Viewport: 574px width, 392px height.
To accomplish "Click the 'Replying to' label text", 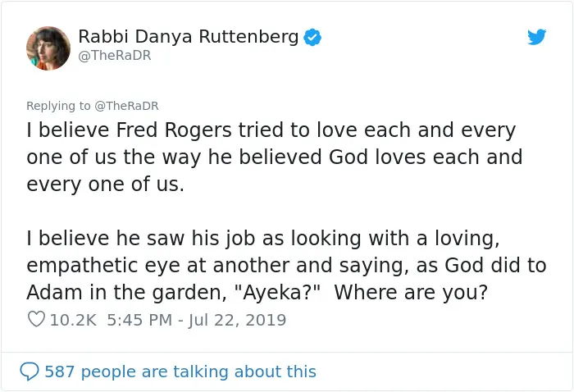I will [x=58, y=106].
